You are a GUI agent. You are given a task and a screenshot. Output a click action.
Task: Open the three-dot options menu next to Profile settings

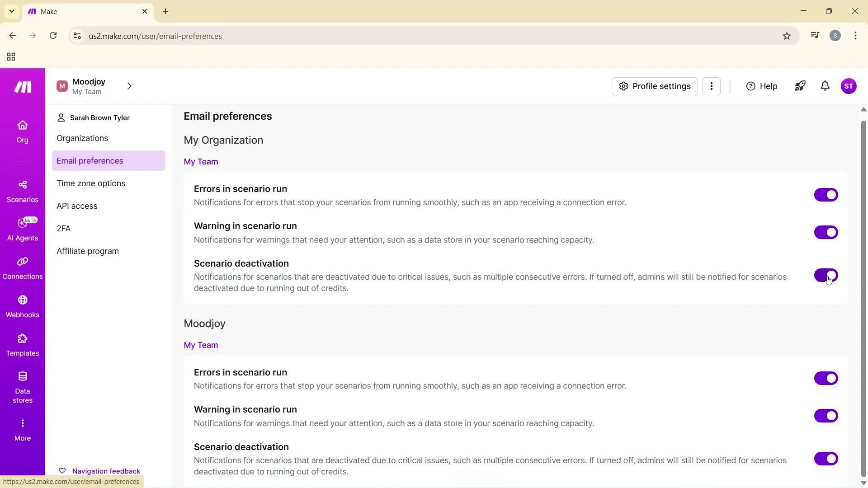(712, 86)
